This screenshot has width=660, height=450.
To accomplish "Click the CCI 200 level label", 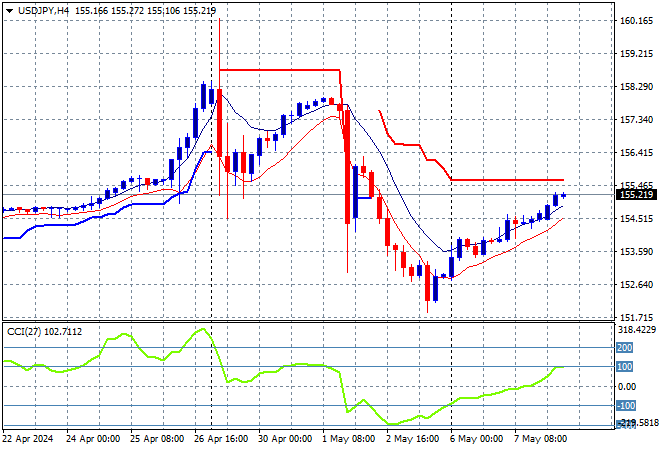I will pyautogui.click(x=626, y=347).
